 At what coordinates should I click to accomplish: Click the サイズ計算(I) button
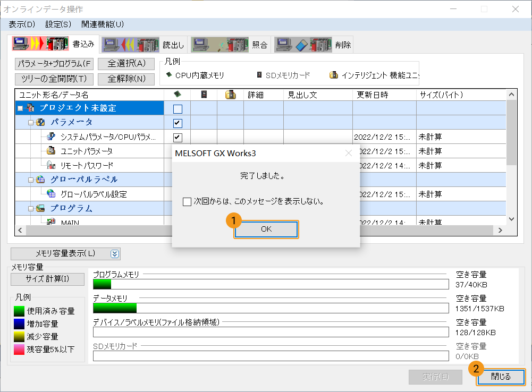[x=47, y=279]
